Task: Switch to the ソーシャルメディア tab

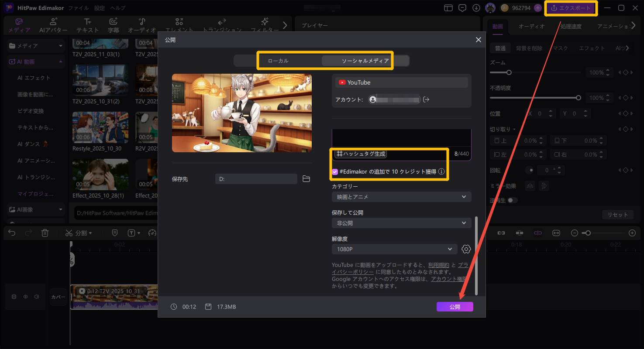Action: (x=358, y=61)
